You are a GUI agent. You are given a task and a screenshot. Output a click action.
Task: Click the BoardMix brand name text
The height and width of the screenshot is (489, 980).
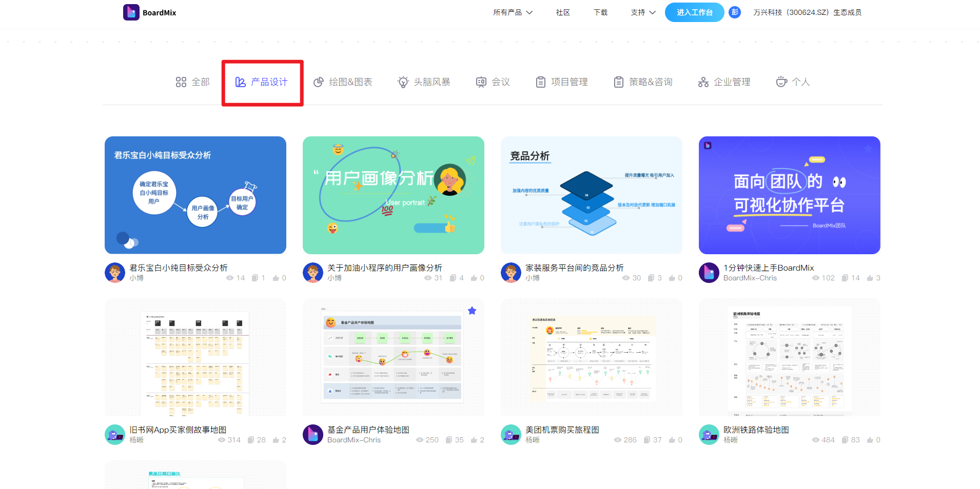point(159,13)
